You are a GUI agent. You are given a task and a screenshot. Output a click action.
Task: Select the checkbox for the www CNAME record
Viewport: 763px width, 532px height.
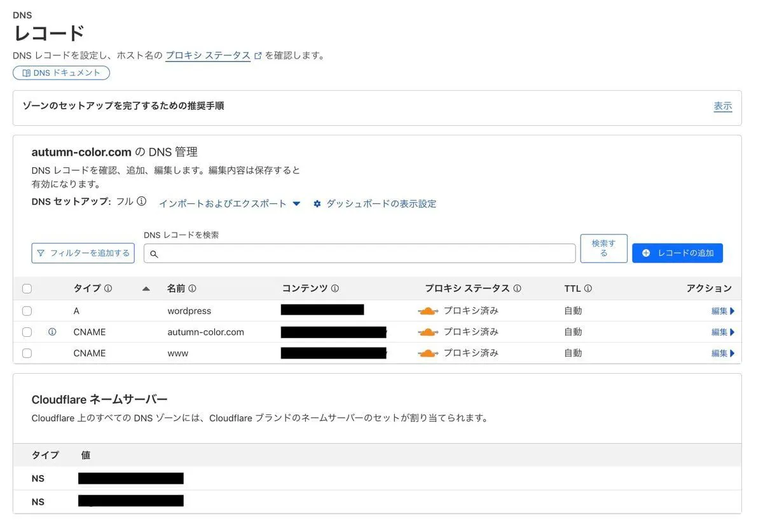[x=27, y=353]
